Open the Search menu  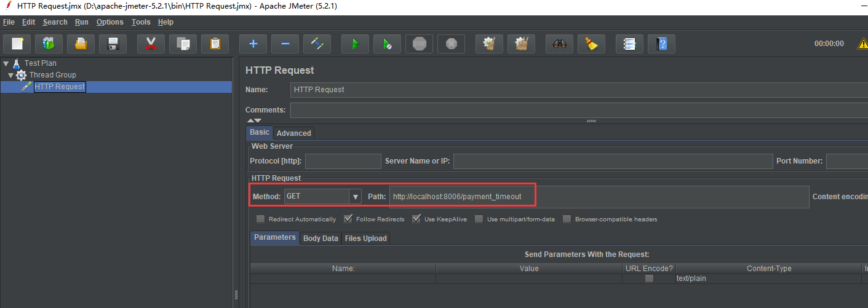[x=55, y=22]
